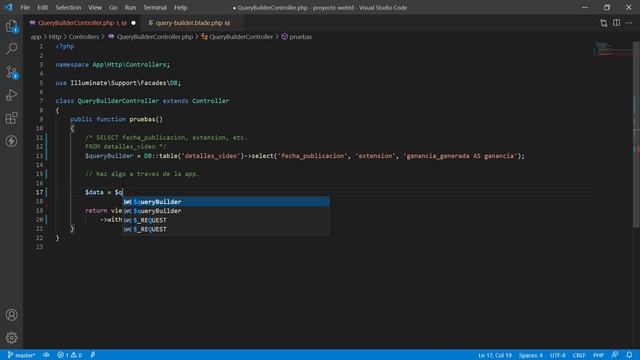The image size is (640, 360).
Task: Click the 'detalles_video' string in line 13
Action: tap(211, 156)
